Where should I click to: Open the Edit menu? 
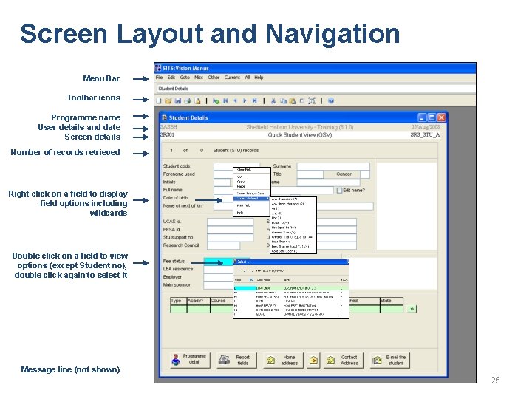coord(171,78)
